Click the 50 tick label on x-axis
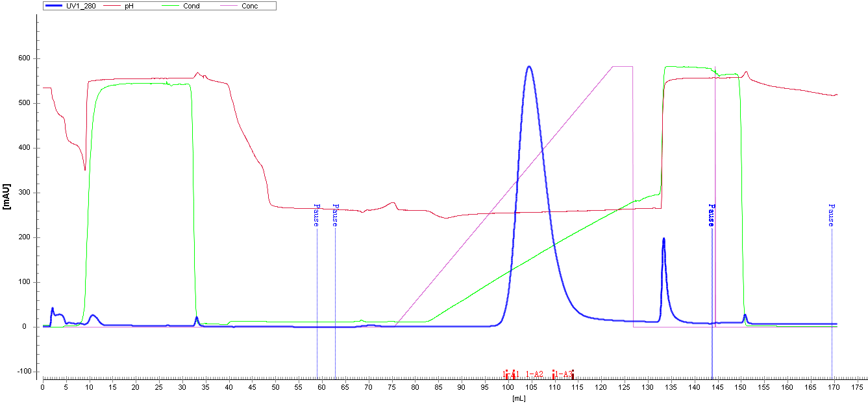Viewport: 868px width, 404px height. pos(275,387)
